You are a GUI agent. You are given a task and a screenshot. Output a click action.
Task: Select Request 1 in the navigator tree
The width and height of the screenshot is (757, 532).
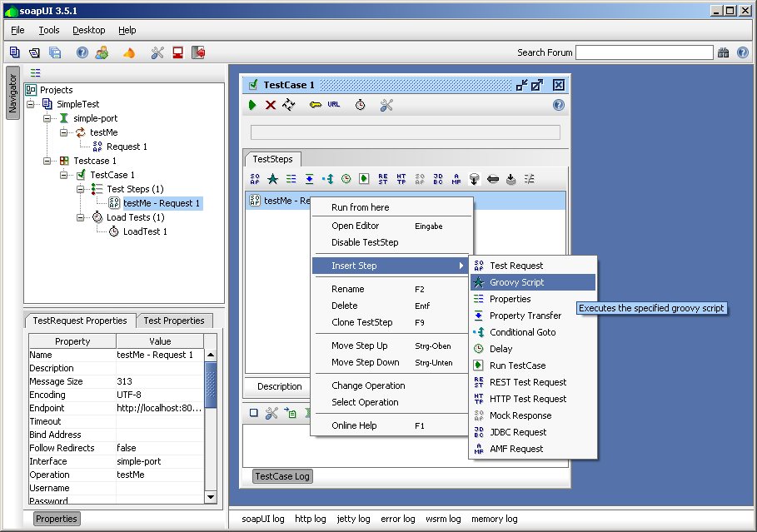(x=127, y=147)
